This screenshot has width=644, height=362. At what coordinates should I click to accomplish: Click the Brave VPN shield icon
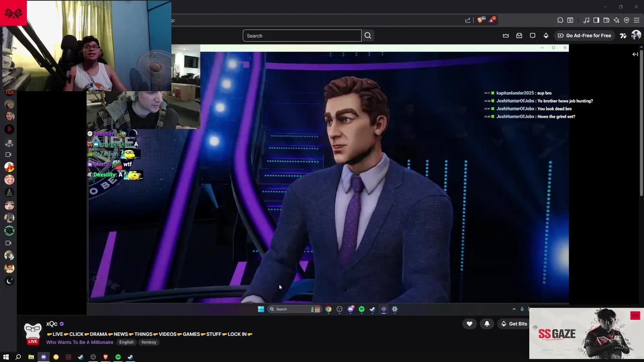(x=626, y=20)
